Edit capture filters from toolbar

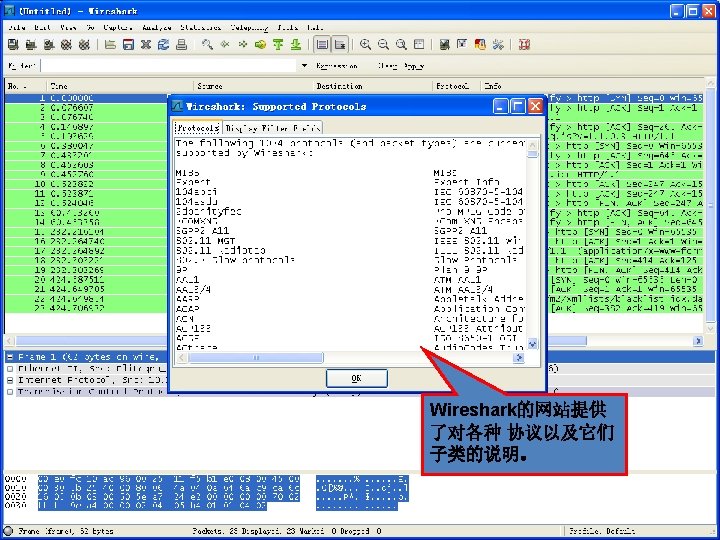[x=444, y=45]
